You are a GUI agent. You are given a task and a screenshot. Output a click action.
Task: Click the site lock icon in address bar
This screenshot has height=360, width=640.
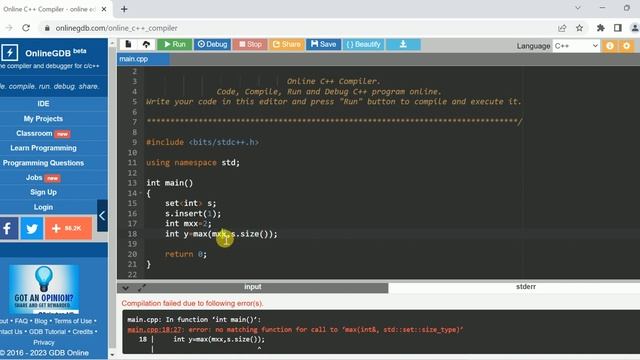pos(47,28)
